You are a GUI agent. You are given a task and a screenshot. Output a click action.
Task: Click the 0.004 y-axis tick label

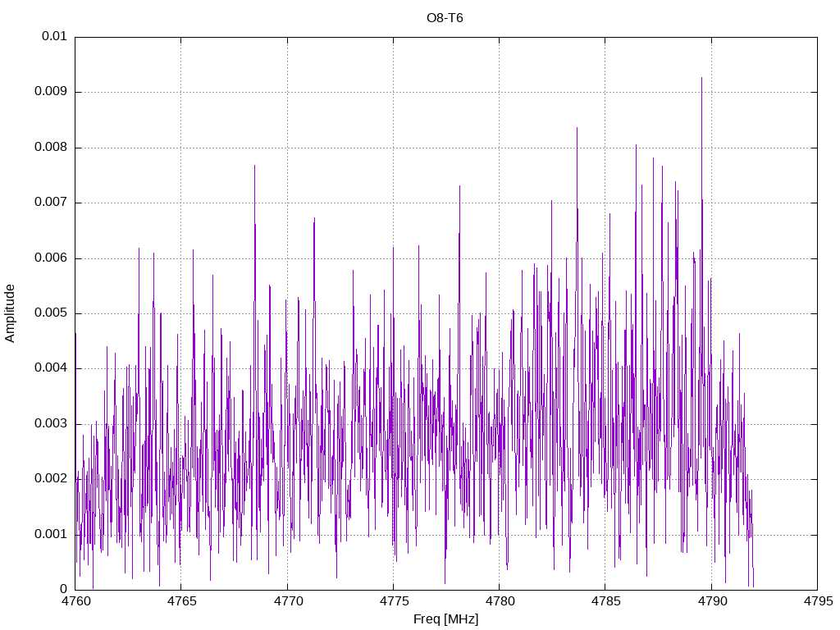click(x=51, y=368)
